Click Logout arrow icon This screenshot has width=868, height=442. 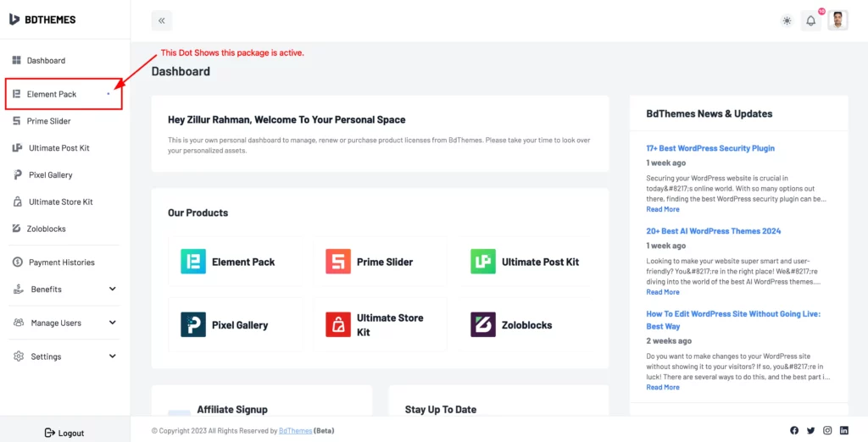50,433
